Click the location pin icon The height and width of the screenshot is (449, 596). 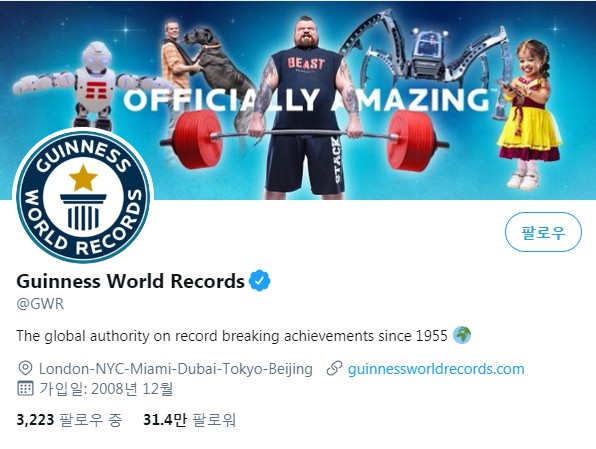25,368
